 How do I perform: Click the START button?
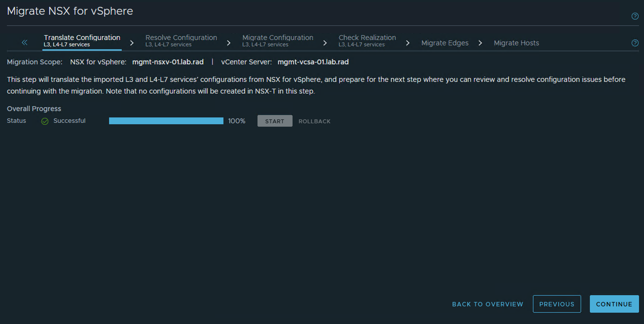275,121
